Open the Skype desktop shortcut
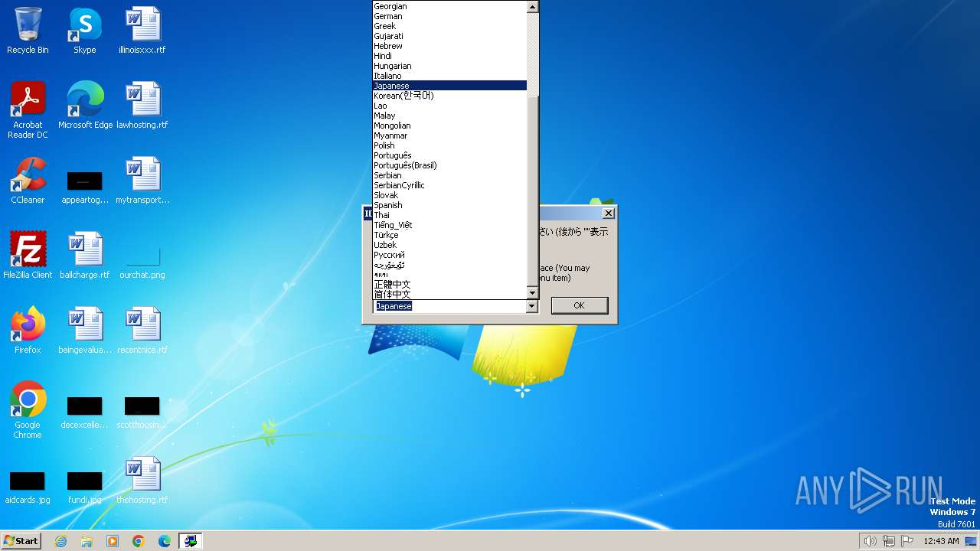The width and height of the screenshot is (980, 551). 84,31
